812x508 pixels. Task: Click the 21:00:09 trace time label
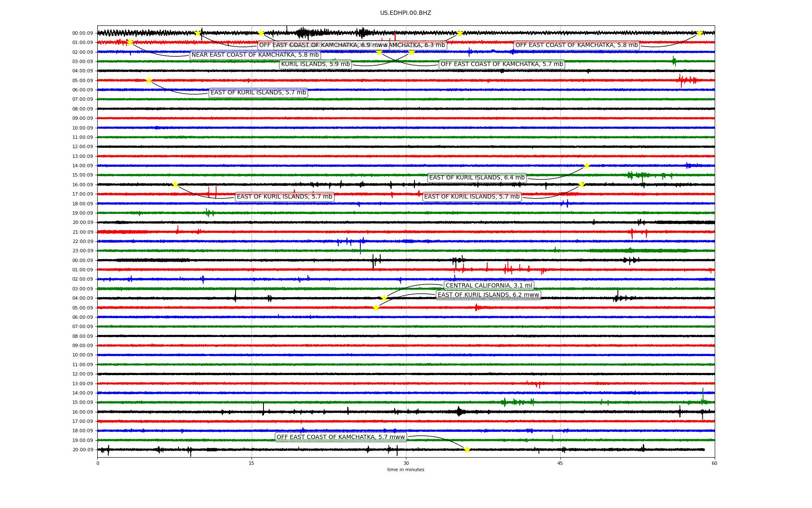[x=82, y=232]
